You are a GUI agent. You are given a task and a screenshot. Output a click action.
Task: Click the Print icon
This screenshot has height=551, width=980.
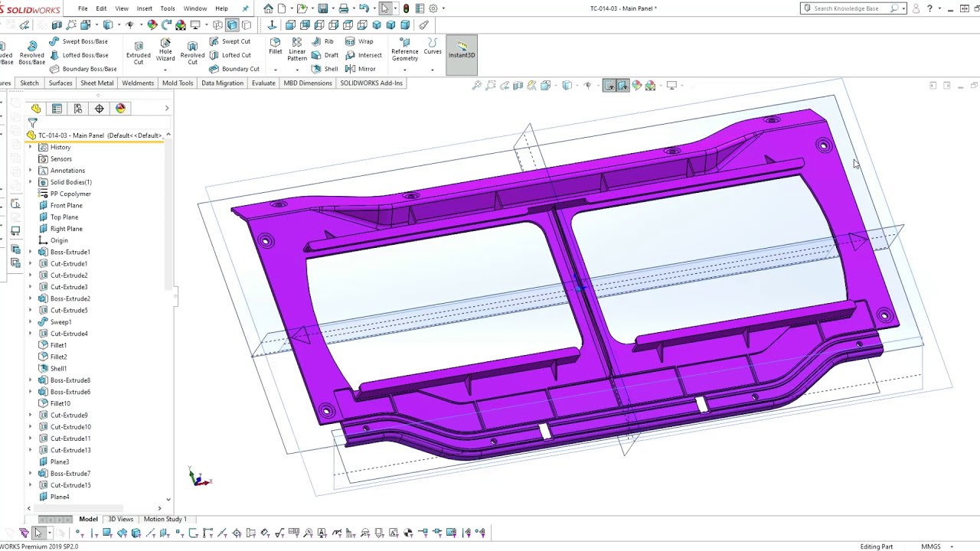pyautogui.click(x=344, y=8)
